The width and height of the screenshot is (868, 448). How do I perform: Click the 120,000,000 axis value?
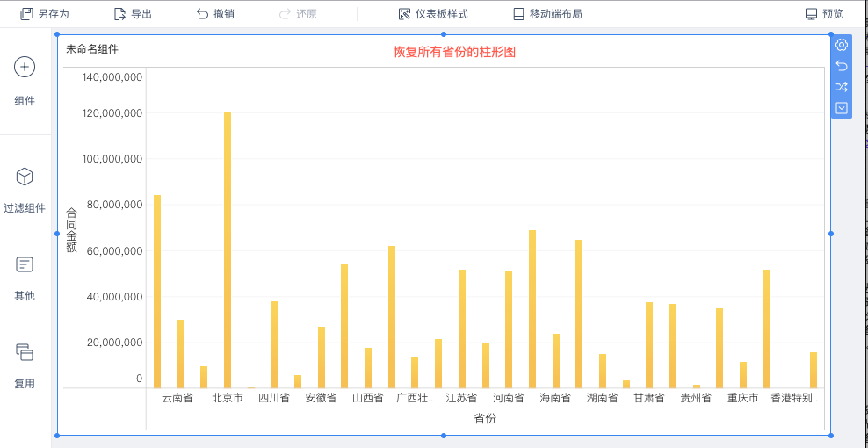[x=112, y=113]
